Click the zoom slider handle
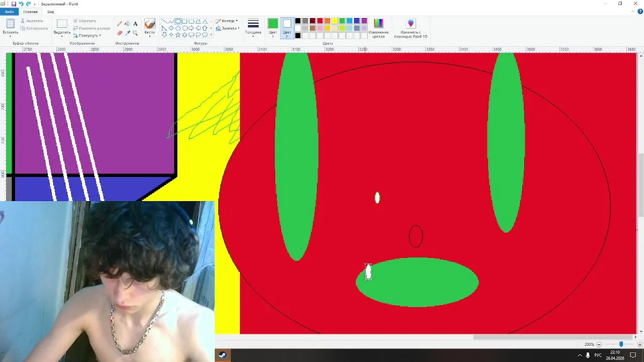Image resolution: width=644 pixels, height=362 pixels. coord(621,344)
